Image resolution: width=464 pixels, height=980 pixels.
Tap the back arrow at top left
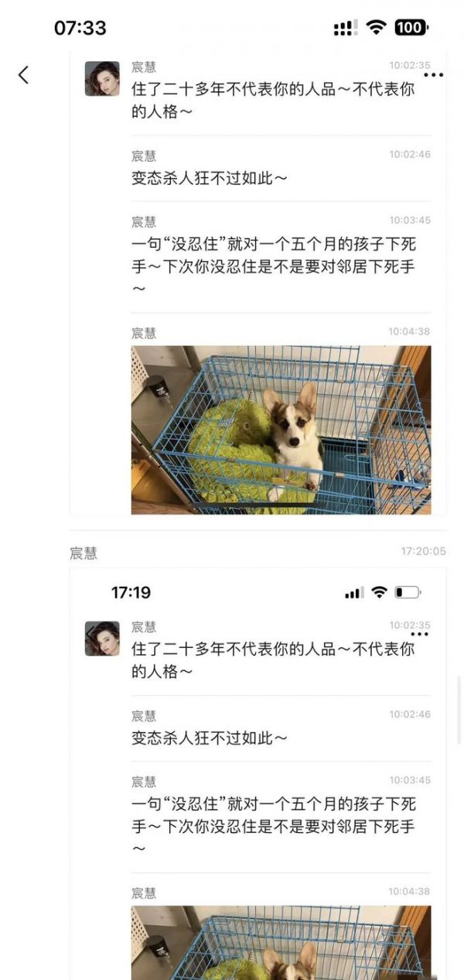(23, 74)
